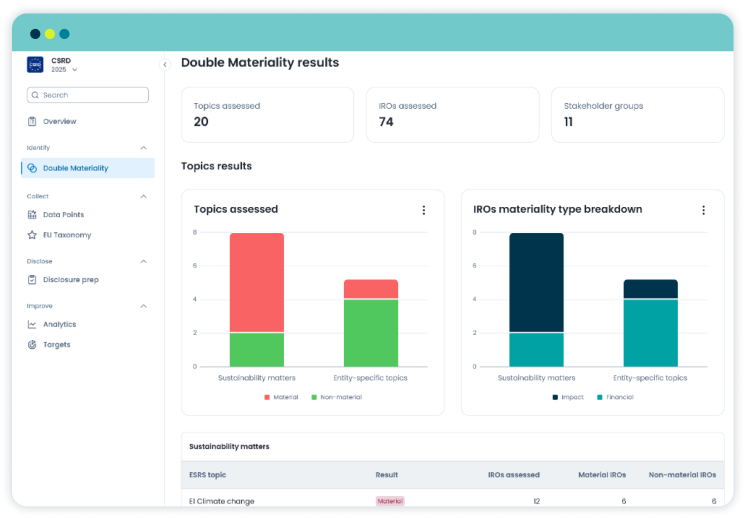Click dark Impact bar for Sustainability matters
The width and height of the screenshot is (746, 518).
click(x=536, y=282)
